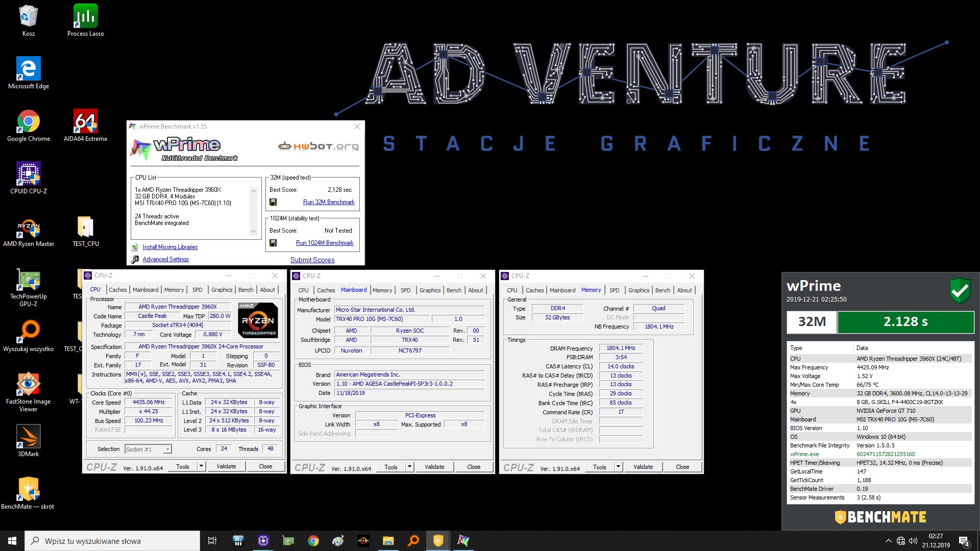Click the volume icon in system tray
Image resolution: width=980 pixels, height=551 pixels.
(x=913, y=541)
